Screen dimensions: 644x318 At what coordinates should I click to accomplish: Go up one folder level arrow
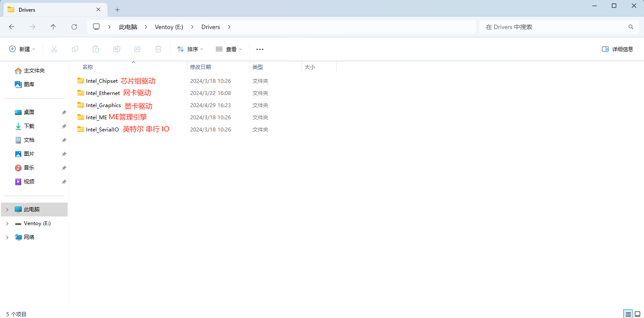[53, 27]
